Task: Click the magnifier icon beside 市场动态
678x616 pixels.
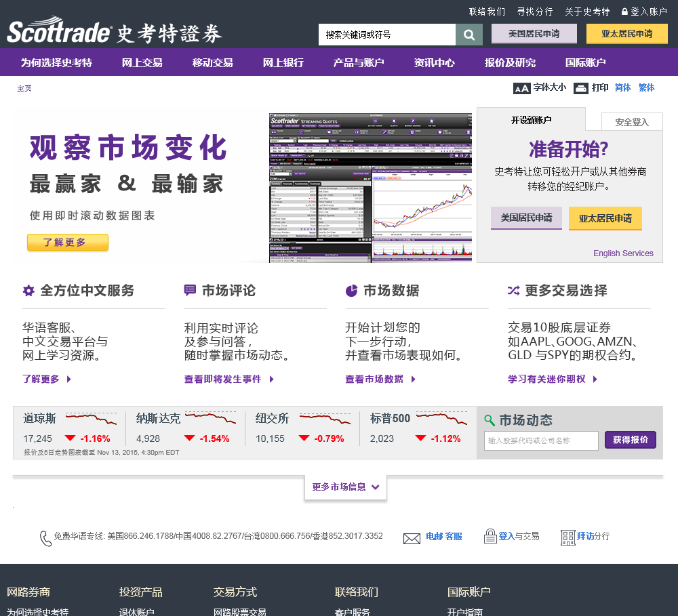Action: [x=490, y=420]
